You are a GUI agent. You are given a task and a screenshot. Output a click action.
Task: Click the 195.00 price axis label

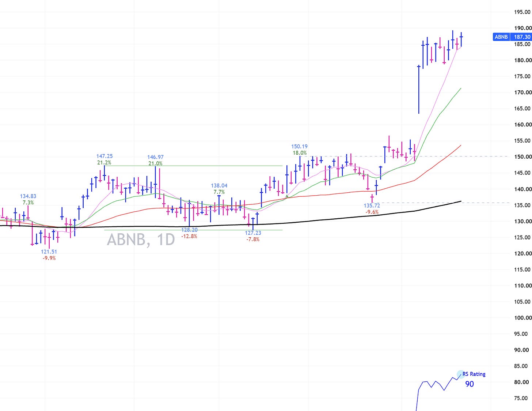click(x=522, y=12)
